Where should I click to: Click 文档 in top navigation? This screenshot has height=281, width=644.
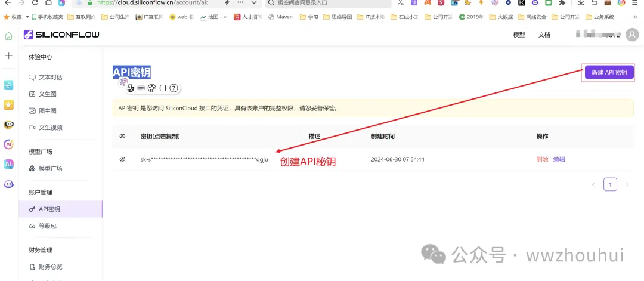[x=544, y=35]
